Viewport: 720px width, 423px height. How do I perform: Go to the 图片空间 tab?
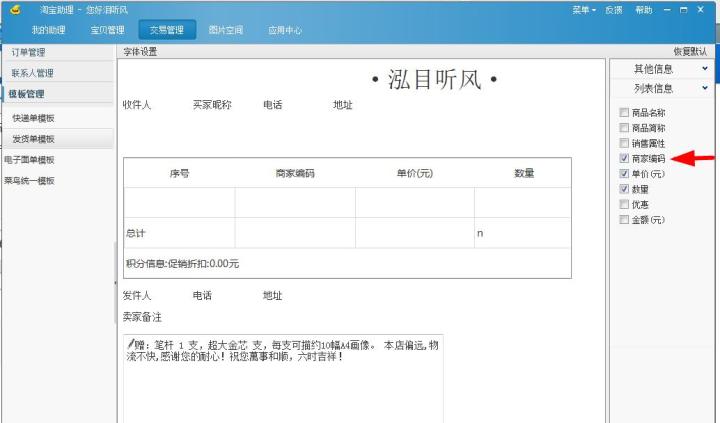pyautogui.click(x=225, y=30)
